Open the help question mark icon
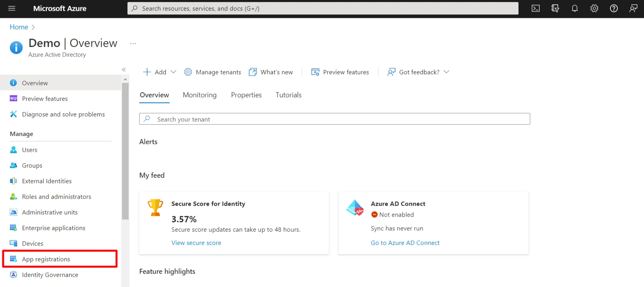644x287 pixels. 614,8
